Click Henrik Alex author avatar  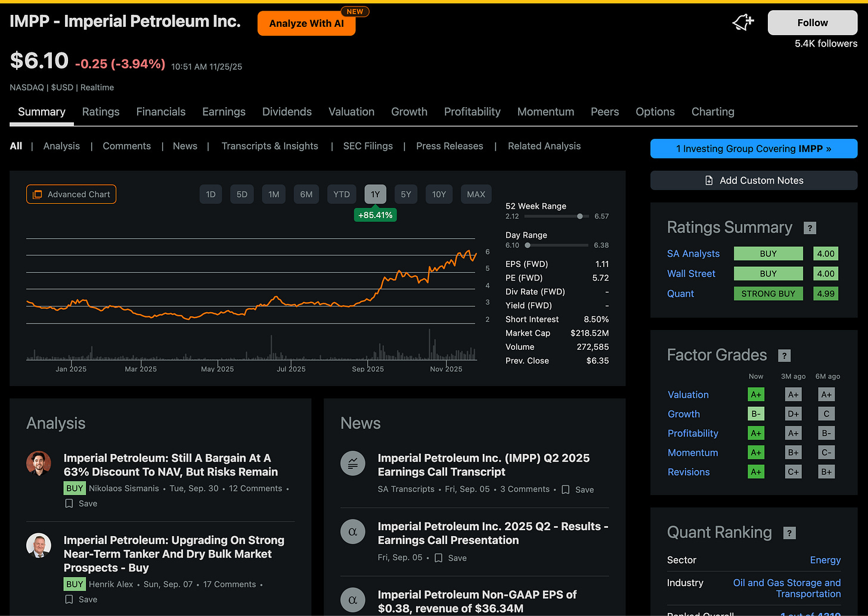pyautogui.click(x=39, y=545)
